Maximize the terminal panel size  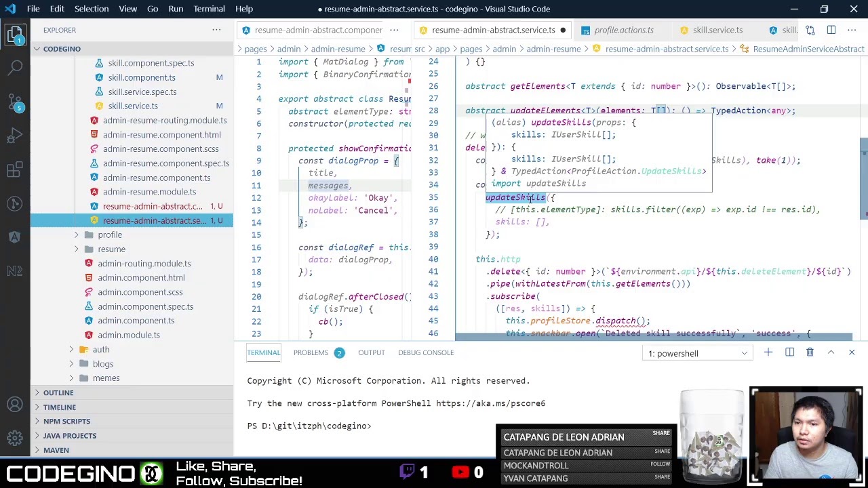pos(831,352)
